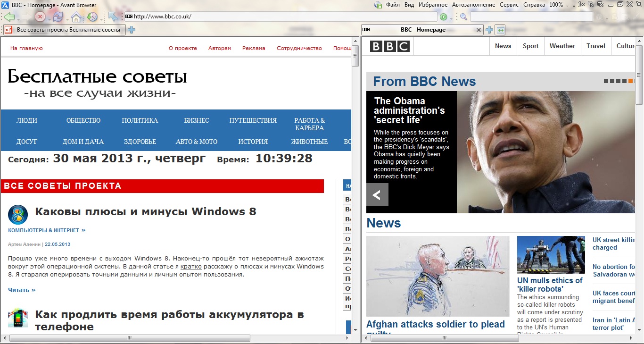Switch to the BBC - Homepage tab
This screenshot has width=644, height=344.
coord(422,30)
